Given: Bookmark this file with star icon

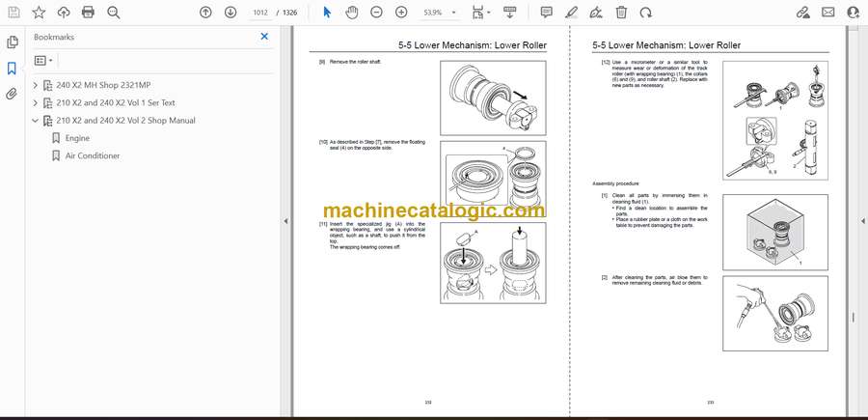Looking at the screenshot, I should pyautogui.click(x=39, y=13).
